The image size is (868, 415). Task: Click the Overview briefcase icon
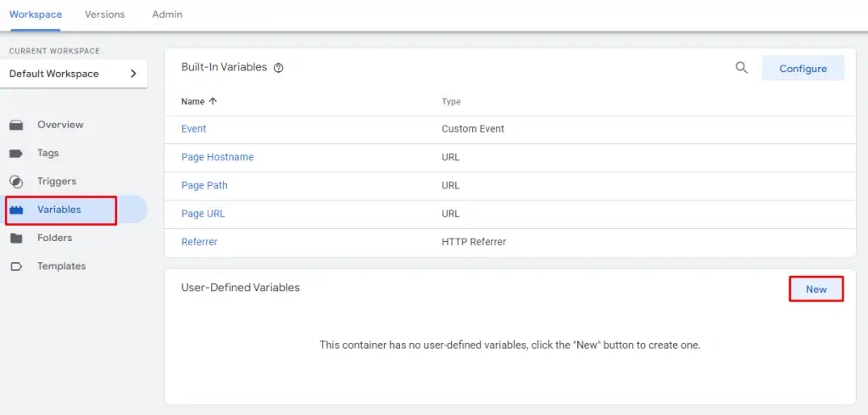[x=16, y=125]
